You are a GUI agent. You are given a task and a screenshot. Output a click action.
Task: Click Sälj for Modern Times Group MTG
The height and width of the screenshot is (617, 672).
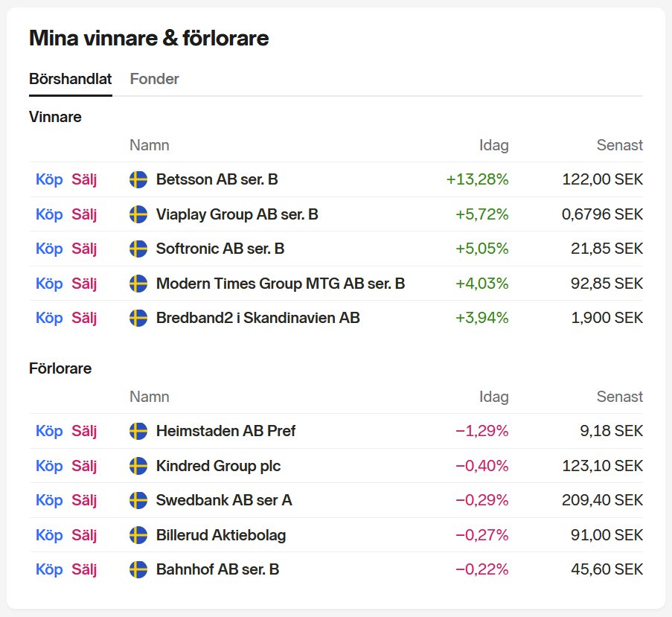[x=84, y=284]
